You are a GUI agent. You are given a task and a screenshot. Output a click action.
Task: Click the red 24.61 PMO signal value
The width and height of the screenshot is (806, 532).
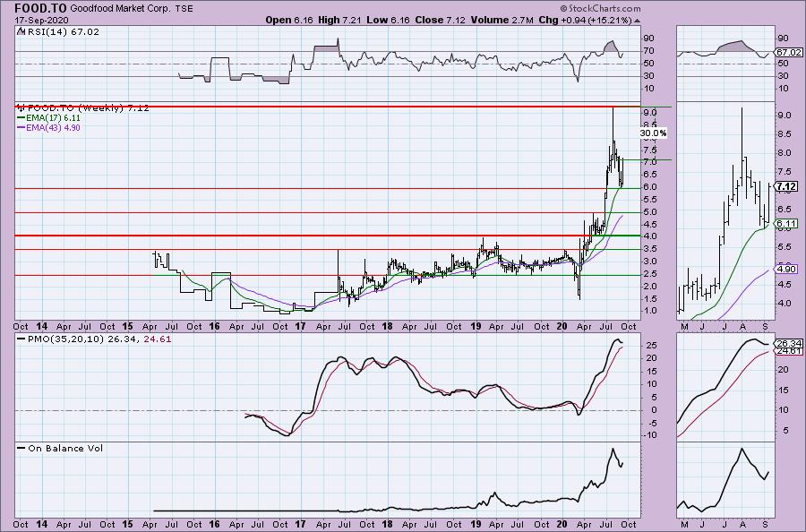158,339
